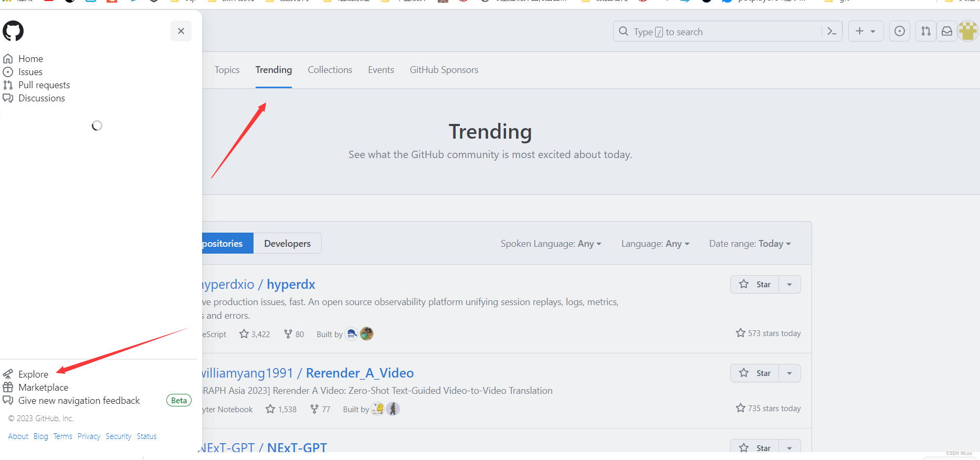Click second Rerender_A_Video contributor avatar
Screen dimensions: 980x460
pos(393,409)
